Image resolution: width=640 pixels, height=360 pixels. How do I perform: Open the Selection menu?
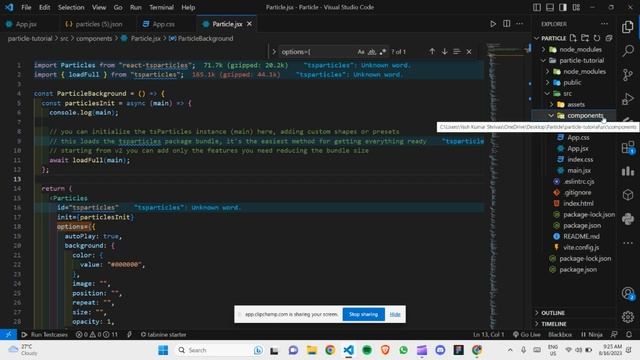pos(71,7)
